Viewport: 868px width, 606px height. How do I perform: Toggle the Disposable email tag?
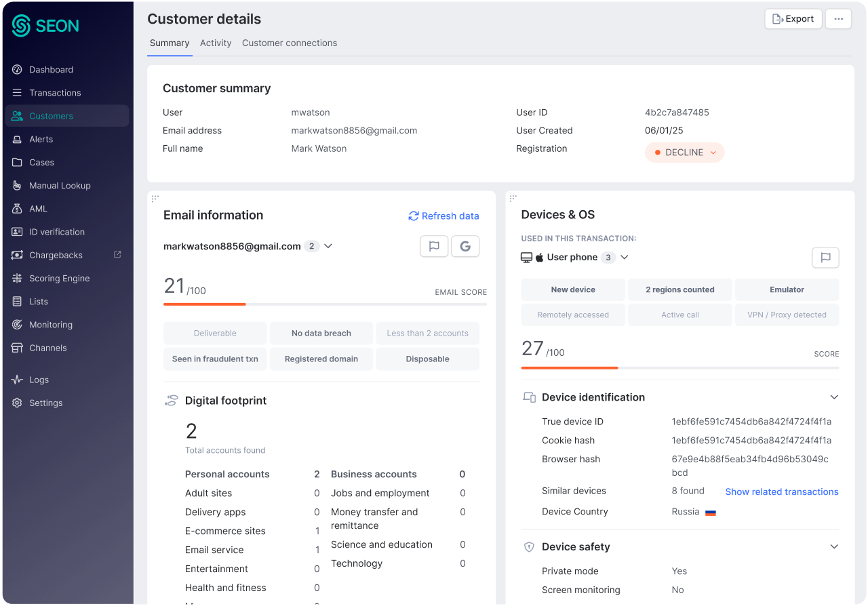click(427, 359)
